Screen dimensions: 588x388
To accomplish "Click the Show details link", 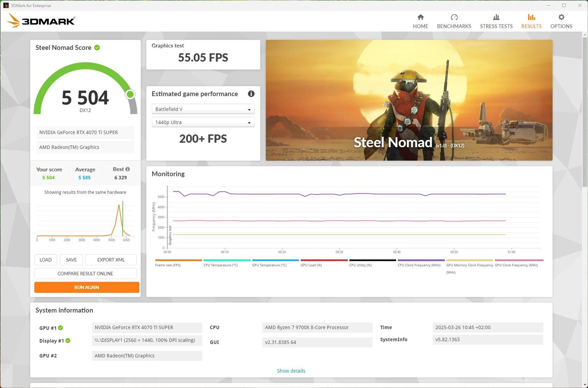I will pyautogui.click(x=291, y=371).
